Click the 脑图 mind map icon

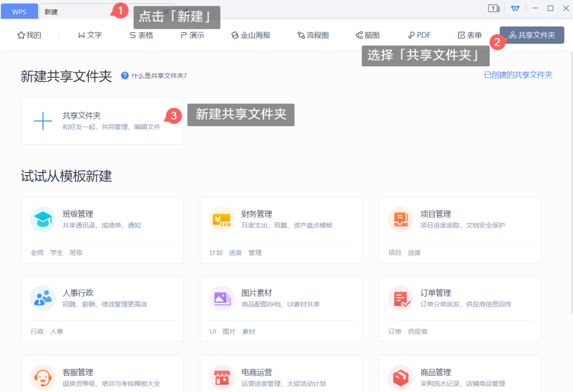click(359, 35)
